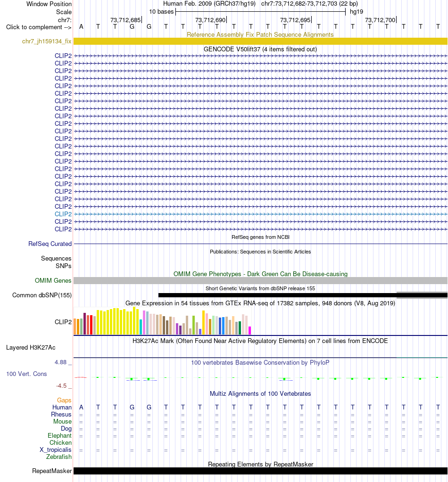Viewport: 448px width, 482px height.
Task: Click 'Multiz Alignments of 100 Vertebrates' title
Action: pyautogui.click(x=260, y=394)
